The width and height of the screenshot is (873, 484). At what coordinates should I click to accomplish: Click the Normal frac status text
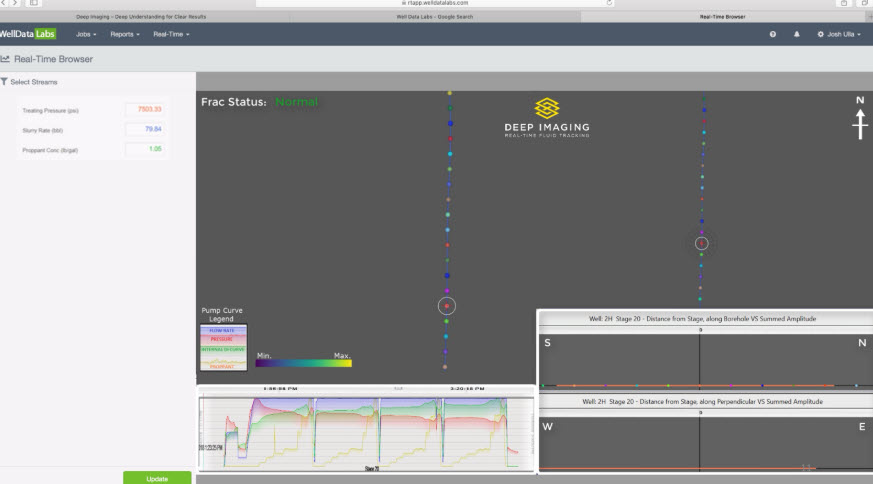[296, 102]
